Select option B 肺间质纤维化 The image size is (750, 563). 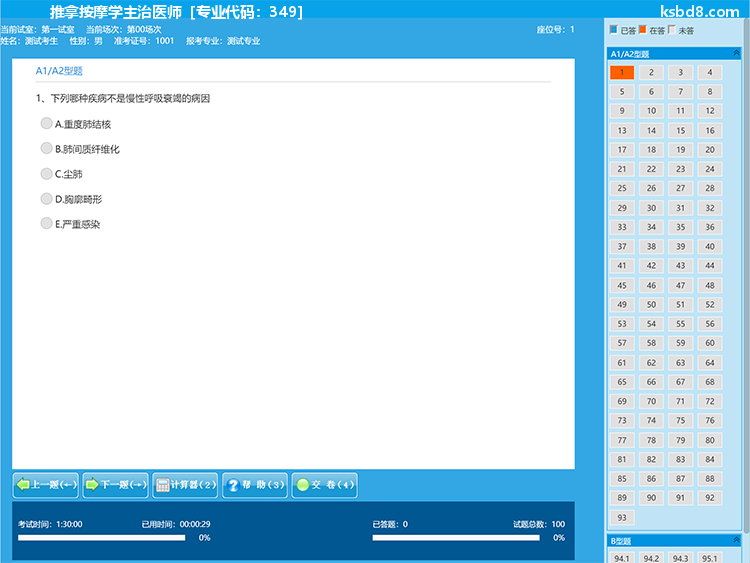click(46, 148)
